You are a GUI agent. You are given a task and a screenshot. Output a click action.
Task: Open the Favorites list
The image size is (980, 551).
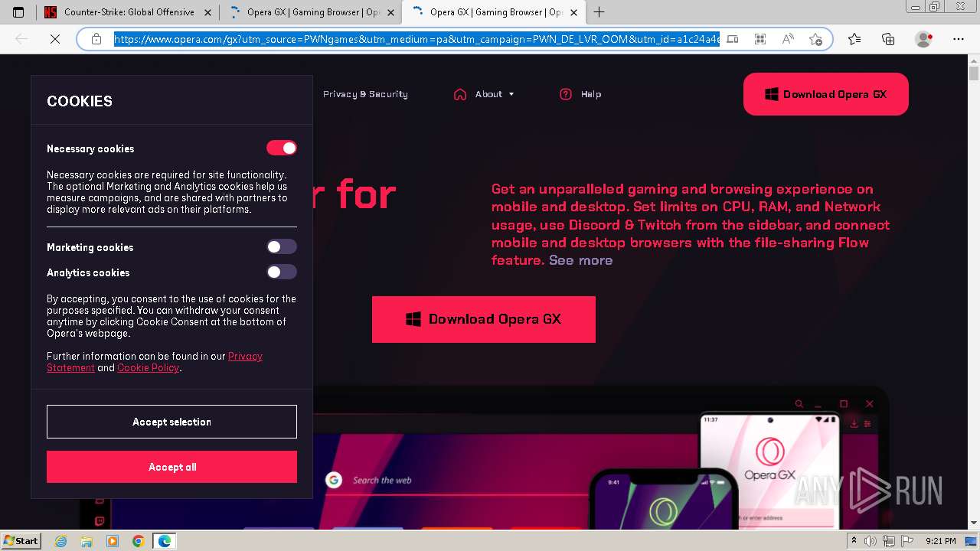point(854,39)
